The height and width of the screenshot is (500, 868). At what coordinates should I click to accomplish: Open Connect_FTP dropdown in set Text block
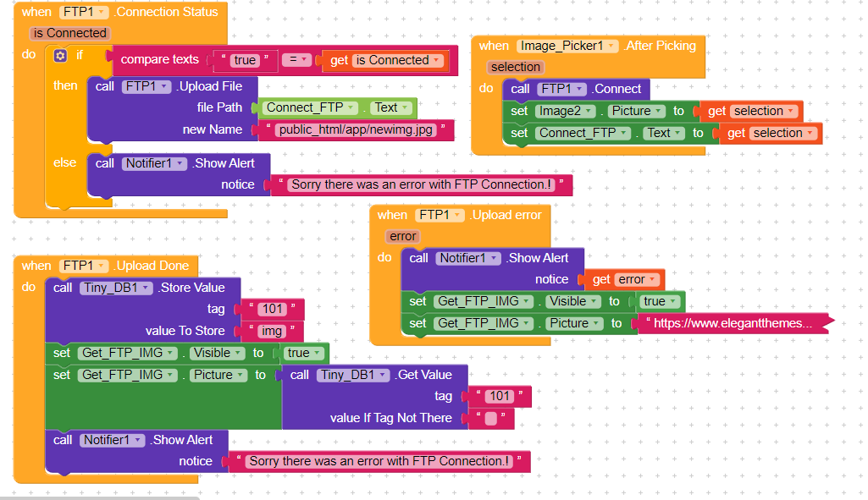(583, 133)
